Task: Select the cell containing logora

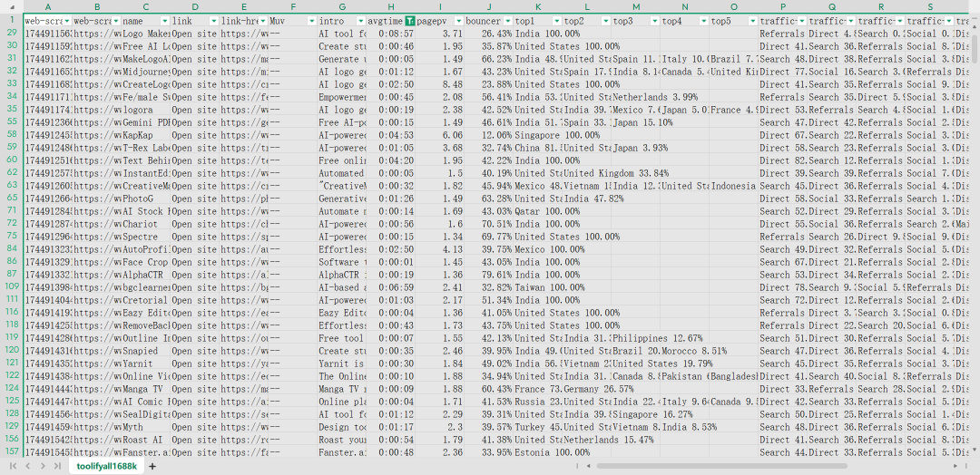Action: (x=145, y=109)
